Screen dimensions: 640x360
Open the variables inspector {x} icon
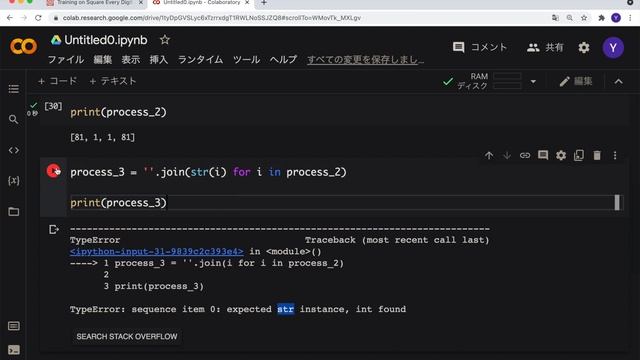(13, 180)
